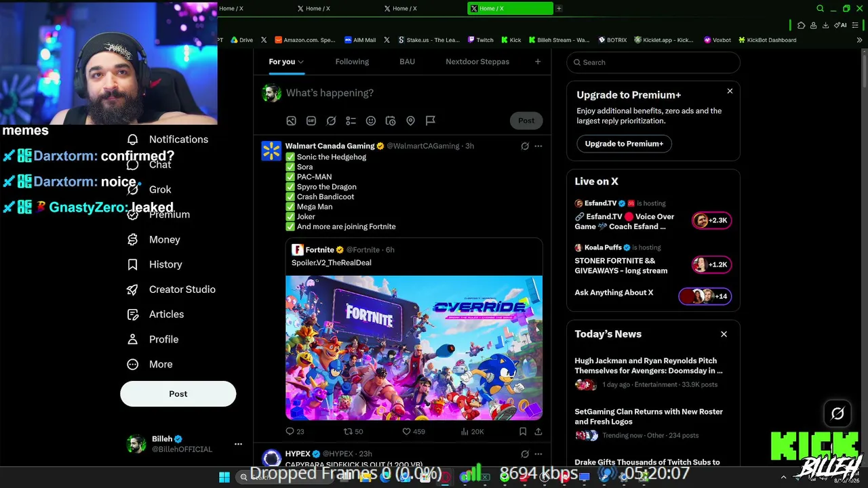The width and height of the screenshot is (868, 488).
Task: Open the Fortnite Override image
Action: [414, 348]
